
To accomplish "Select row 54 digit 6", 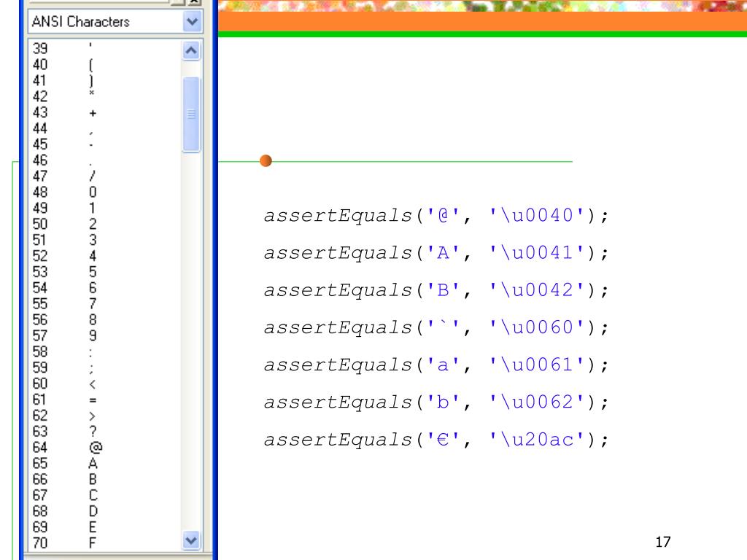I will 105,288.
